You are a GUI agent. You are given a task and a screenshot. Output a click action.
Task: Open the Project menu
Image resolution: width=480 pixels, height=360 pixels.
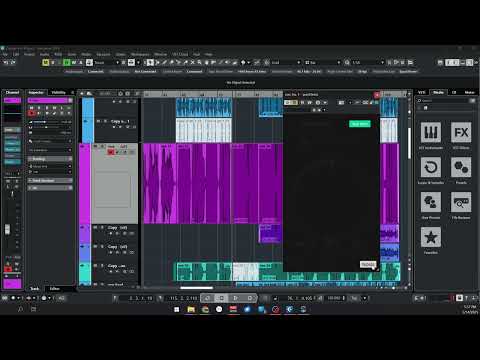coord(29,54)
